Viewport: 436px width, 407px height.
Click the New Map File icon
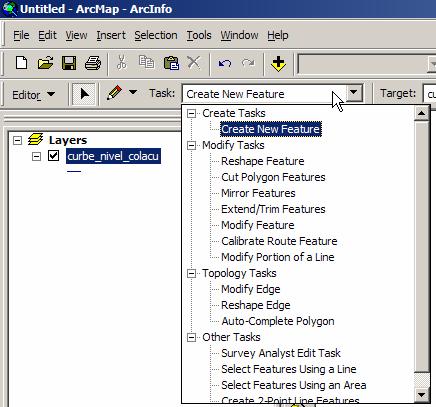tap(22, 63)
